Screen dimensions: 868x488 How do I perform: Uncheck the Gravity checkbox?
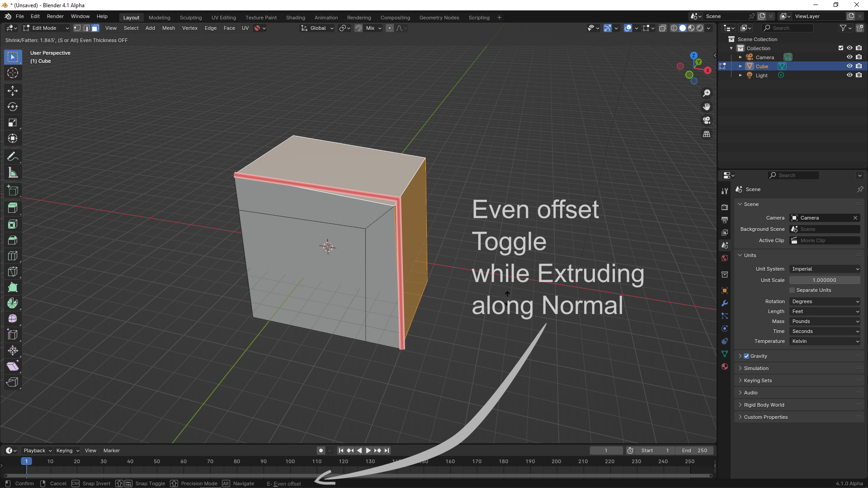(746, 356)
